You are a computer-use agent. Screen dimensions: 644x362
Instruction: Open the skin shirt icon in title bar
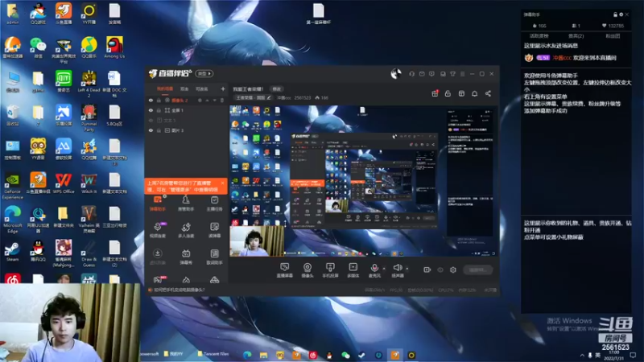pos(452,74)
